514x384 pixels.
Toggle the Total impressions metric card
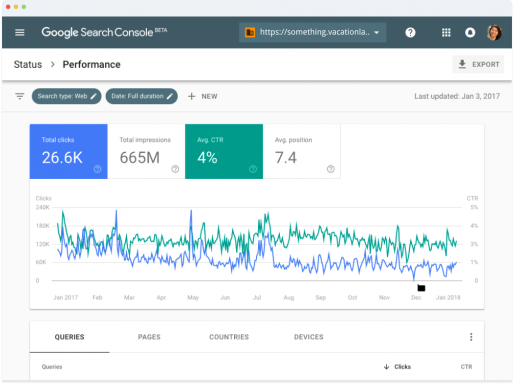coord(146,151)
